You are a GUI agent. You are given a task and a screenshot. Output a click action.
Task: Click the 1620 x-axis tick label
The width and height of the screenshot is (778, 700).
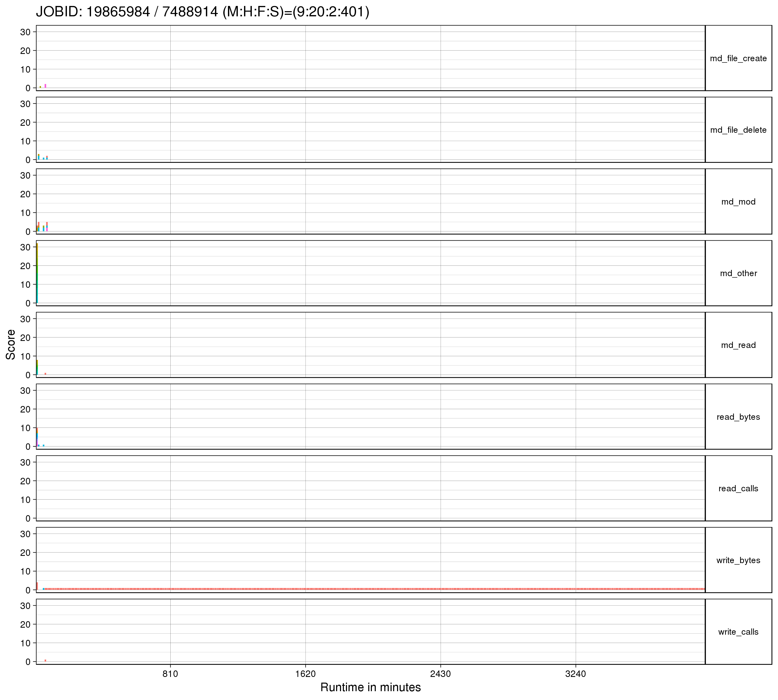point(305,674)
